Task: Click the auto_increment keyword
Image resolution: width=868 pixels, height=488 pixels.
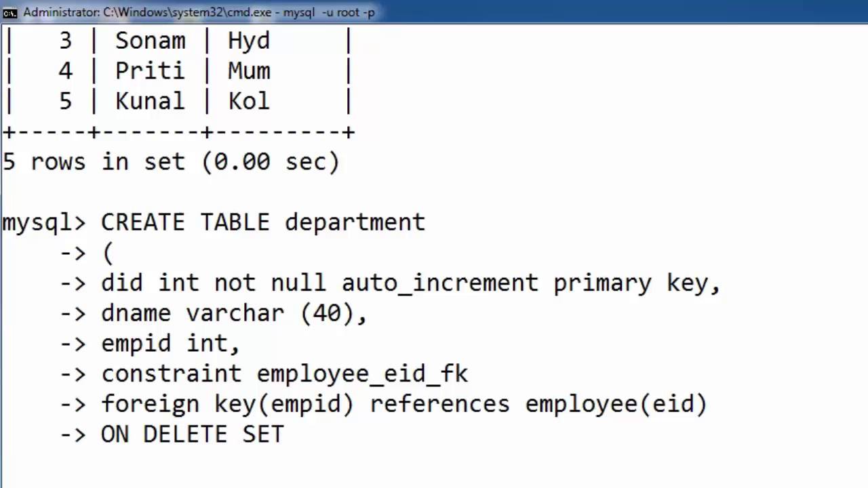Action: [439, 283]
